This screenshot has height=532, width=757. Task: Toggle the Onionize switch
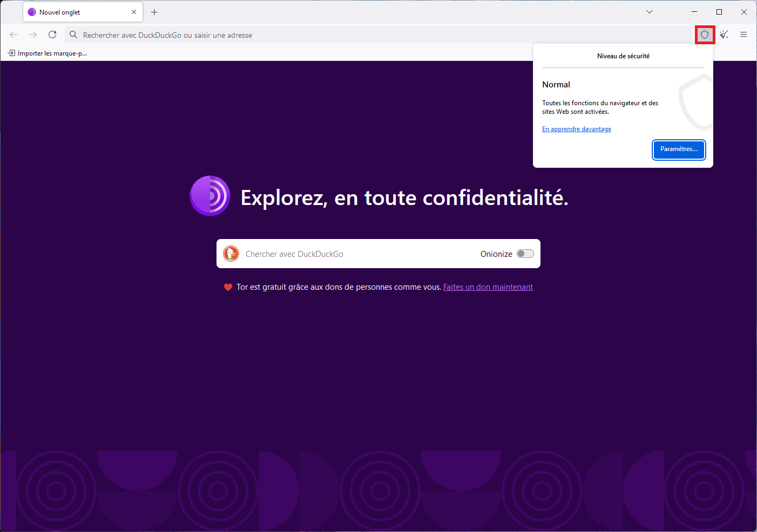click(525, 254)
